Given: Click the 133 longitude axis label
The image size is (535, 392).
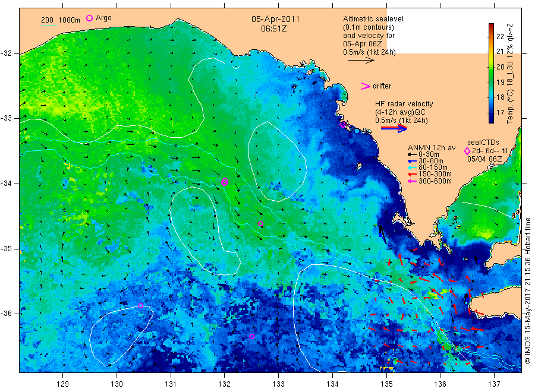Looking at the screenshot, I should coord(278,384).
